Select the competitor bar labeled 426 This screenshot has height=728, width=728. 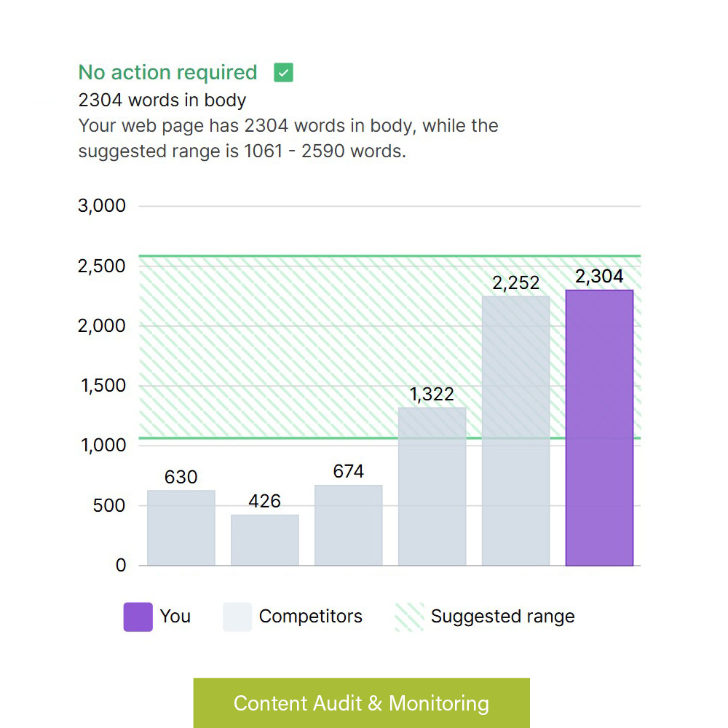point(264,540)
